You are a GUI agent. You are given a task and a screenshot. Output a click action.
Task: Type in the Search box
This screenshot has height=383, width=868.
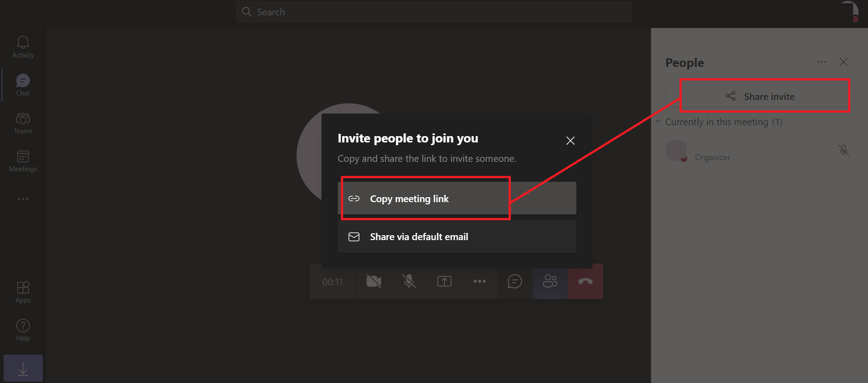[434, 12]
